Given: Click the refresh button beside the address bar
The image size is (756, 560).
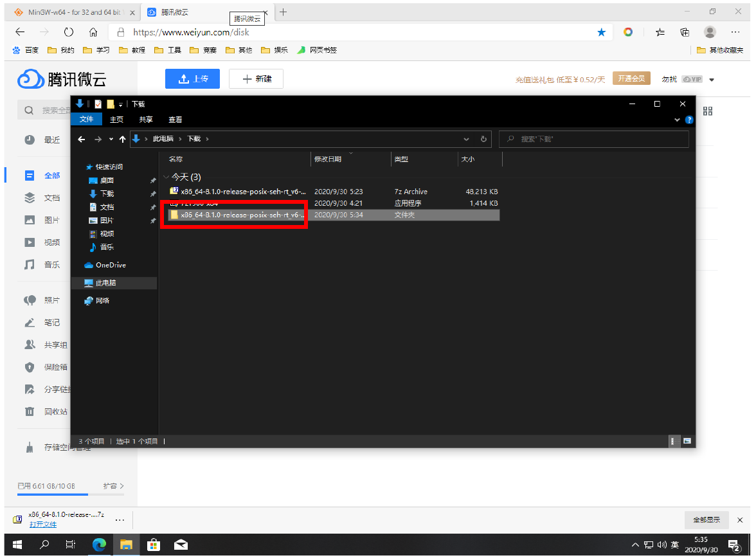Looking at the screenshot, I should coord(483,139).
